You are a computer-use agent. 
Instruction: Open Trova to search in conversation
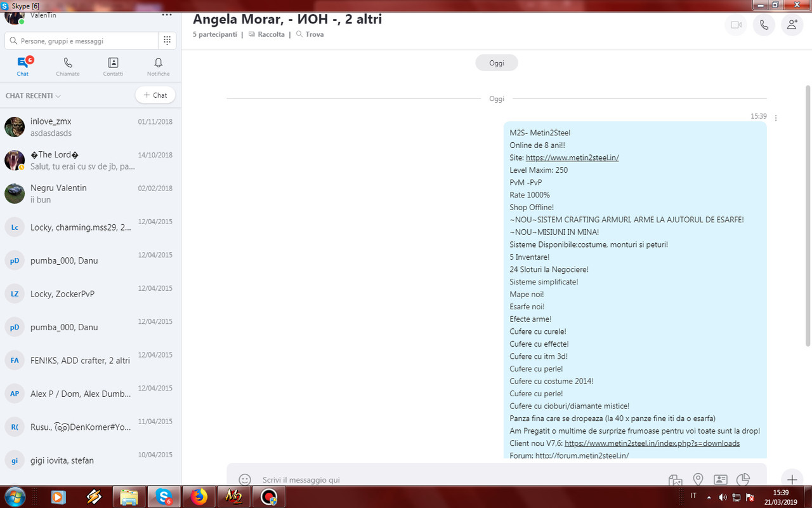(x=310, y=34)
